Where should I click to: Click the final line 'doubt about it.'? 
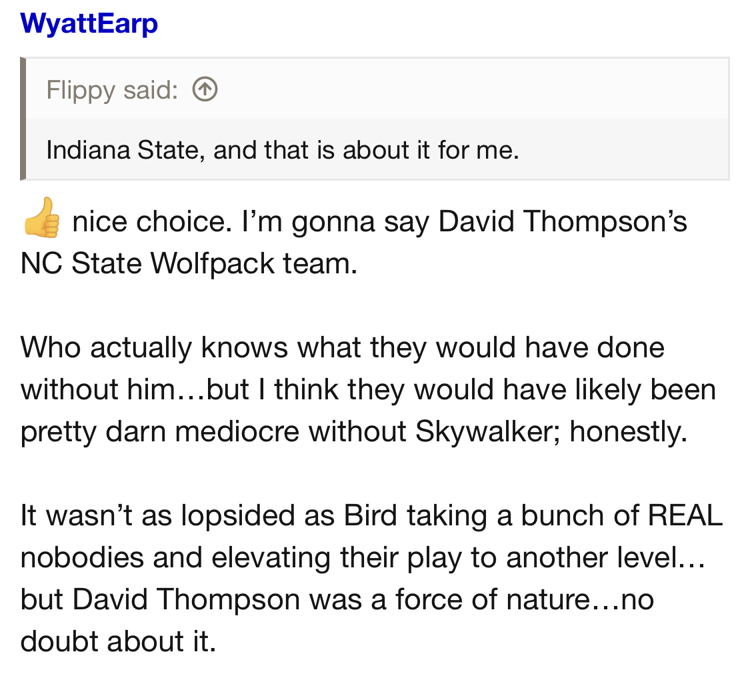coord(119,641)
